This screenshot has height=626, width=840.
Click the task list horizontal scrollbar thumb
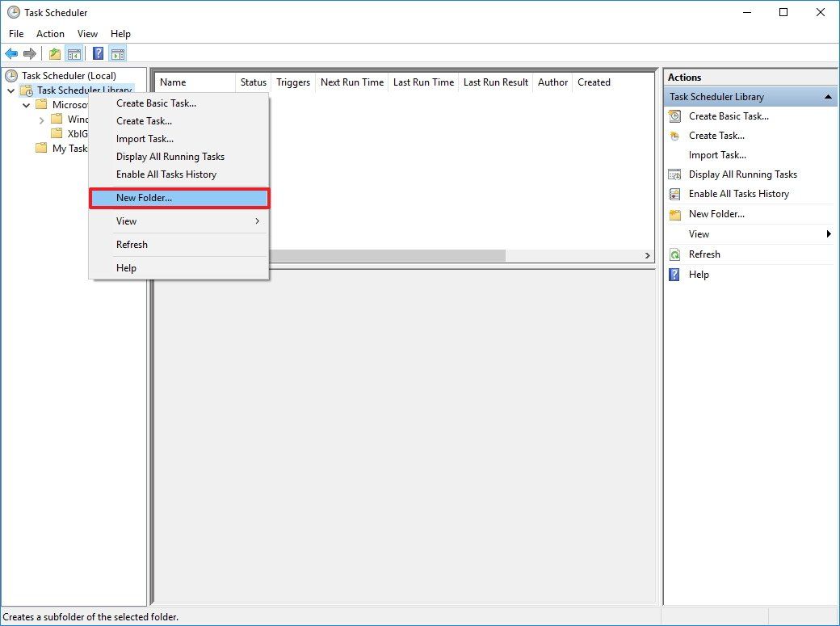click(x=388, y=256)
